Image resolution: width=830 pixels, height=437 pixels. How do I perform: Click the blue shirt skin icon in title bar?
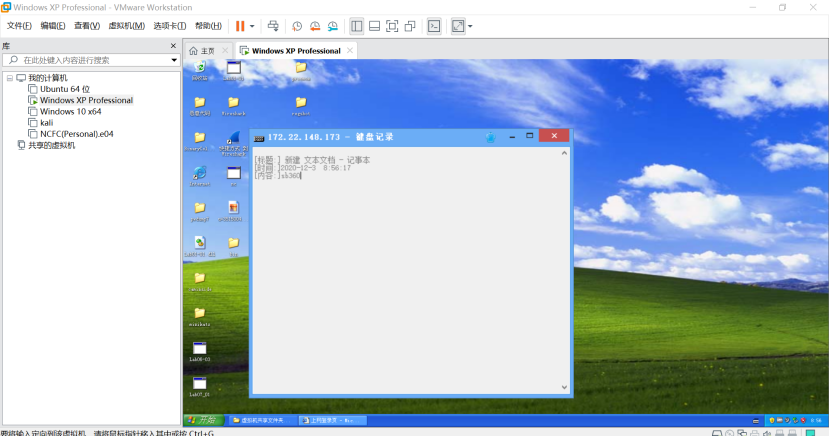click(x=491, y=137)
